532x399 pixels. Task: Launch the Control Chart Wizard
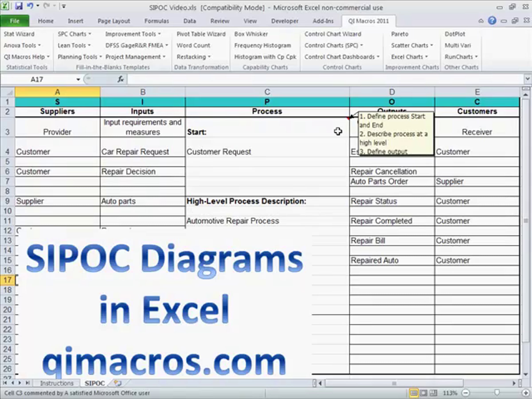pos(333,34)
